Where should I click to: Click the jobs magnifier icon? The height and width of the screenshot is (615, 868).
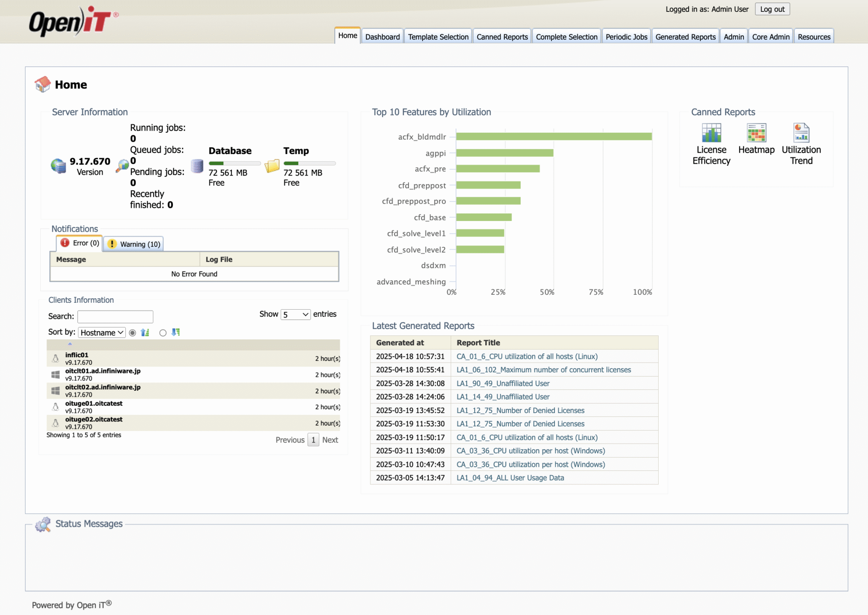click(122, 166)
